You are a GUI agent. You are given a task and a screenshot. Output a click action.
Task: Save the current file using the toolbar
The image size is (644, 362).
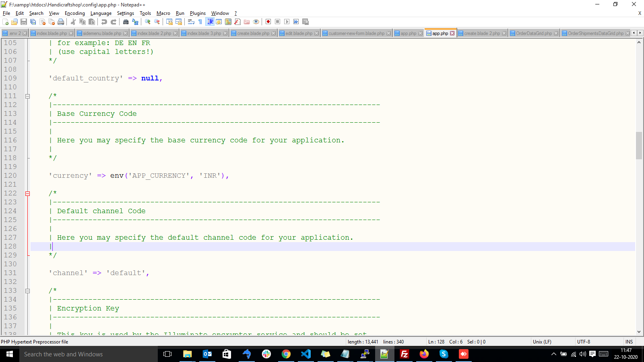[x=24, y=22]
